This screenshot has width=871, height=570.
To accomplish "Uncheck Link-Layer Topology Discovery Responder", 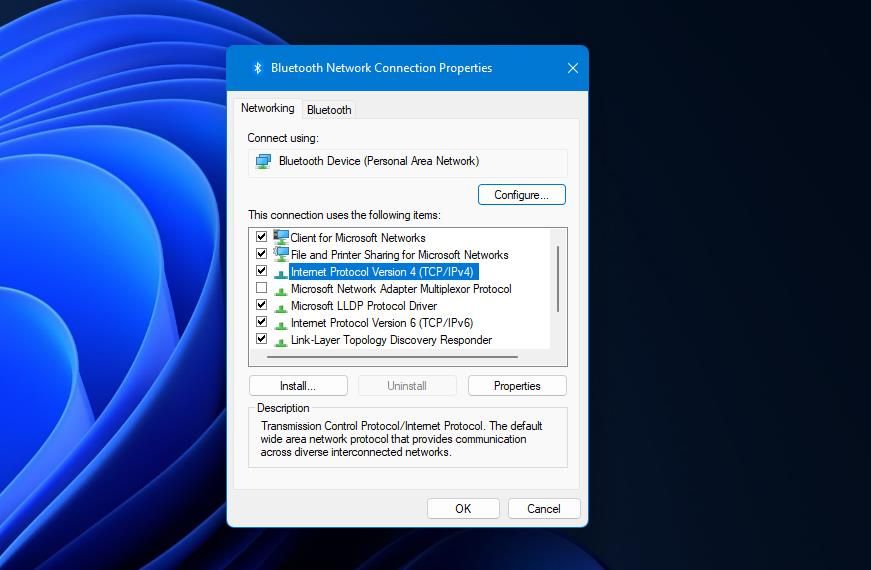I will coord(261,339).
